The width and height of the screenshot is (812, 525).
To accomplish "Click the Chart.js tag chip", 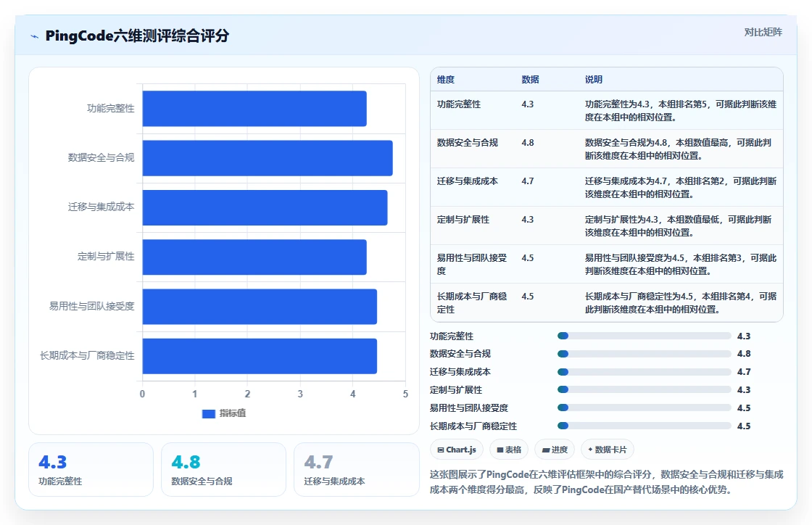I will (457, 450).
